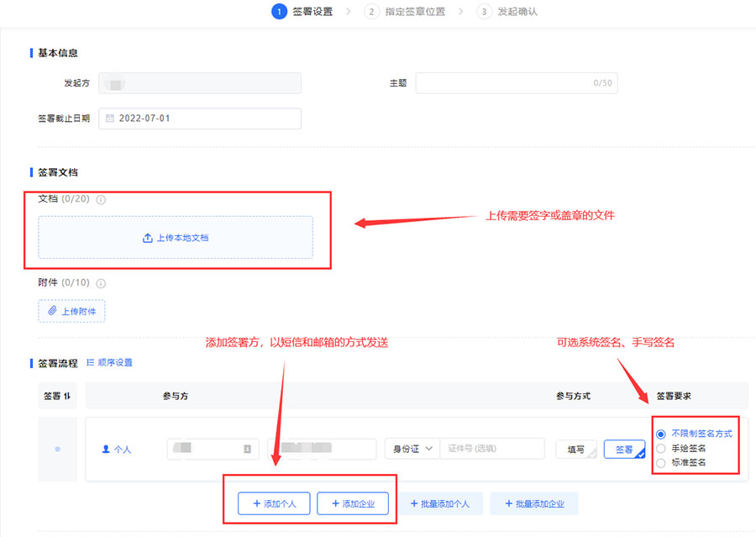Select 标准签名 radio option

point(661,462)
